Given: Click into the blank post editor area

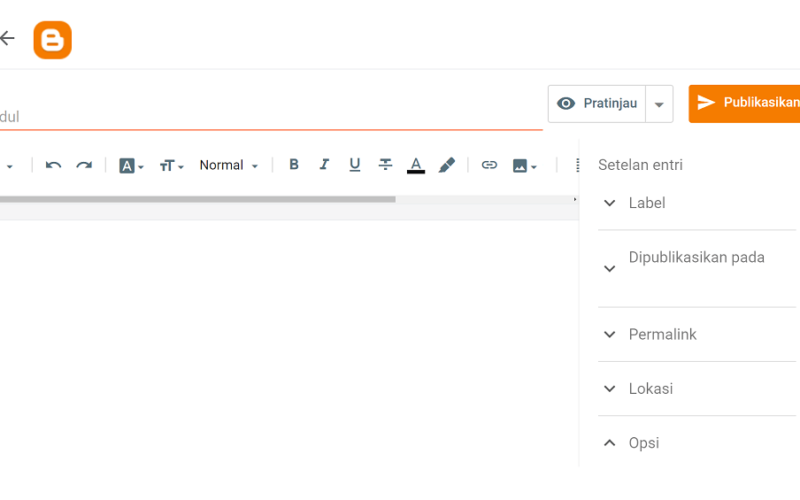Looking at the screenshot, I should coord(289,343).
